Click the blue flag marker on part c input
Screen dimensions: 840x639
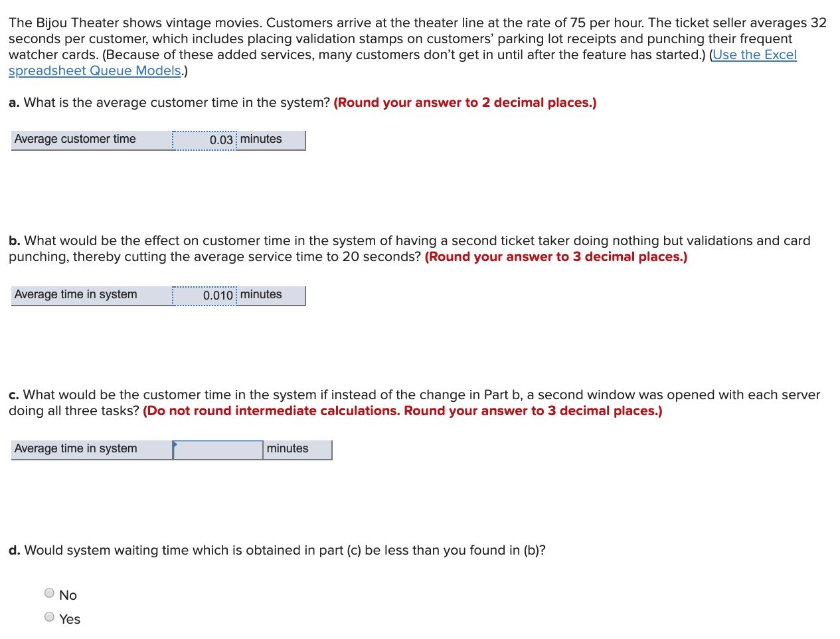coord(175,442)
